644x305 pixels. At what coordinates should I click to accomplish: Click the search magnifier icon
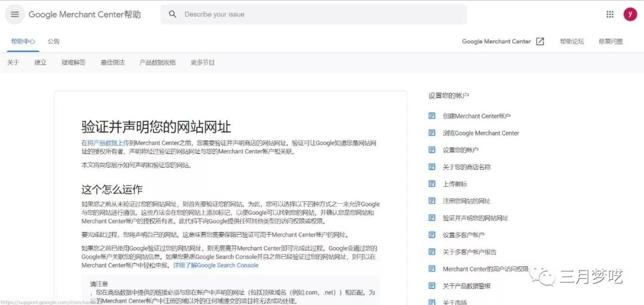tap(173, 14)
